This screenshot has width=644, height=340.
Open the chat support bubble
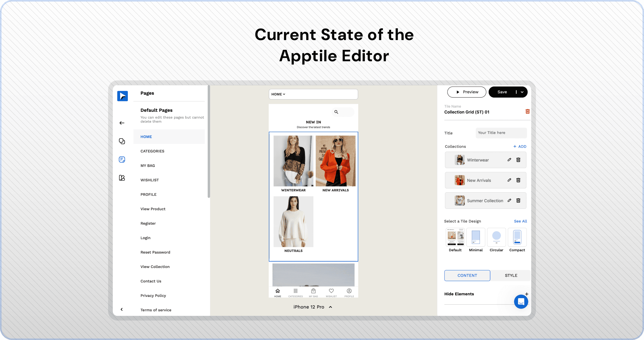coord(521,302)
